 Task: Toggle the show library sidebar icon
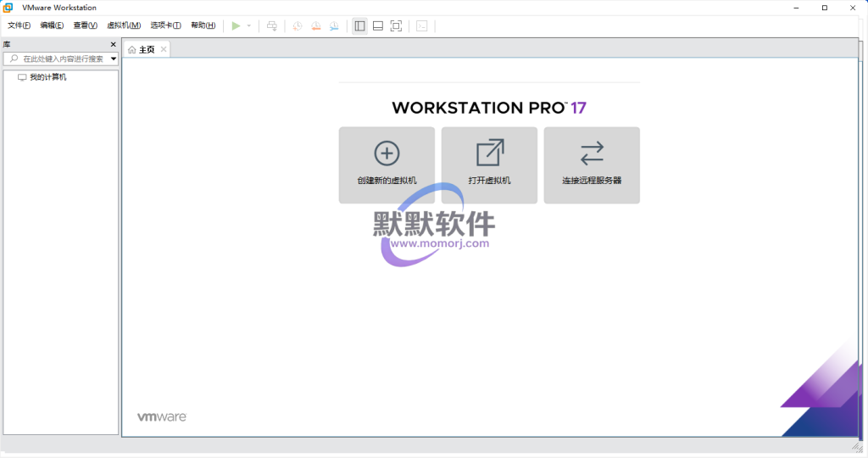(359, 25)
